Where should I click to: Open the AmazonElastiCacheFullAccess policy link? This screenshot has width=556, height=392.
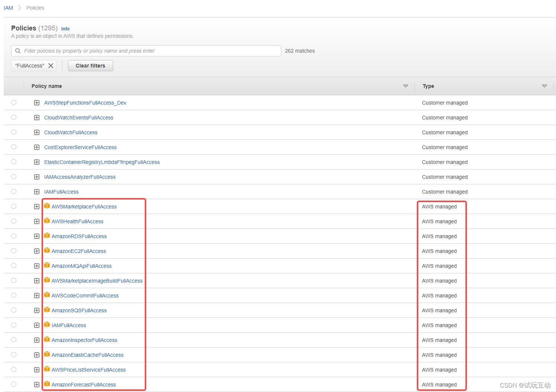(87, 355)
